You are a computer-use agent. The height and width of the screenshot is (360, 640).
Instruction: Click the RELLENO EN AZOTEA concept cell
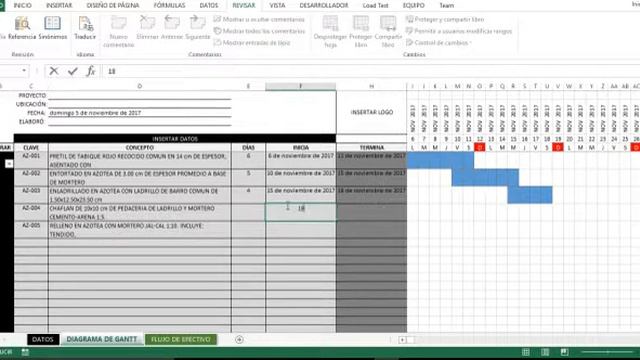pyautogui.click(x=140, y=229)
